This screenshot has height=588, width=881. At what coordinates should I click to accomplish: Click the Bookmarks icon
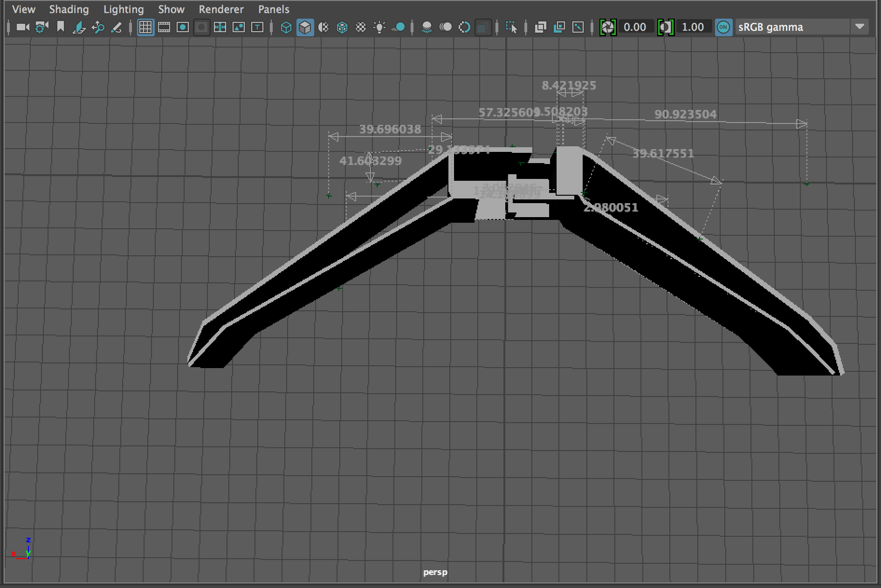(x=61, y=27)
